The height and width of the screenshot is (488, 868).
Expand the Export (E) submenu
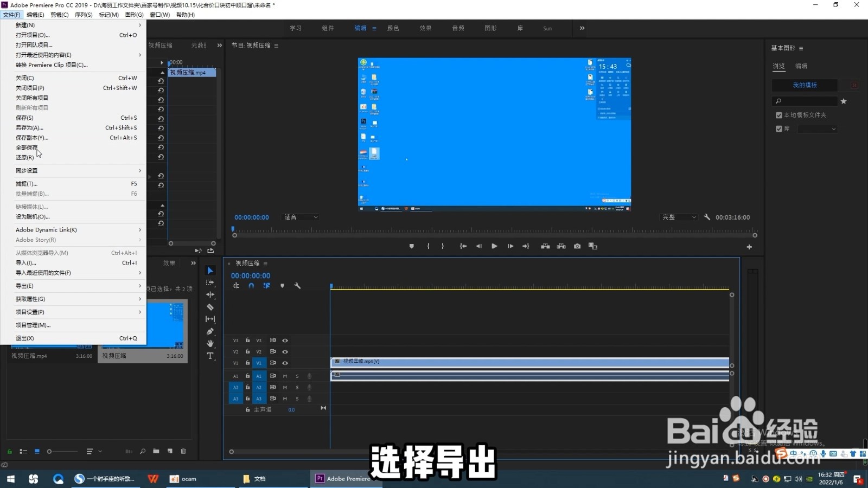point(73,286)
